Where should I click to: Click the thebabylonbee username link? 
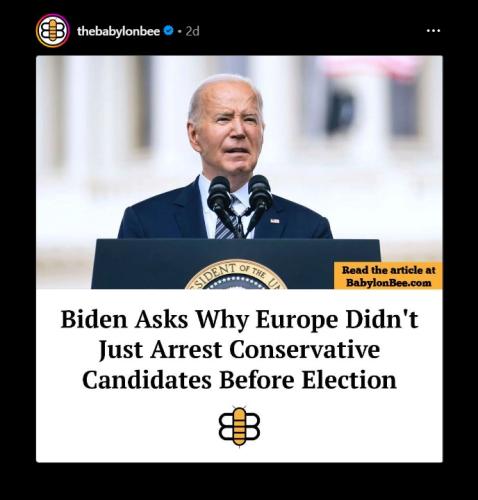click(x=118, y=31)
